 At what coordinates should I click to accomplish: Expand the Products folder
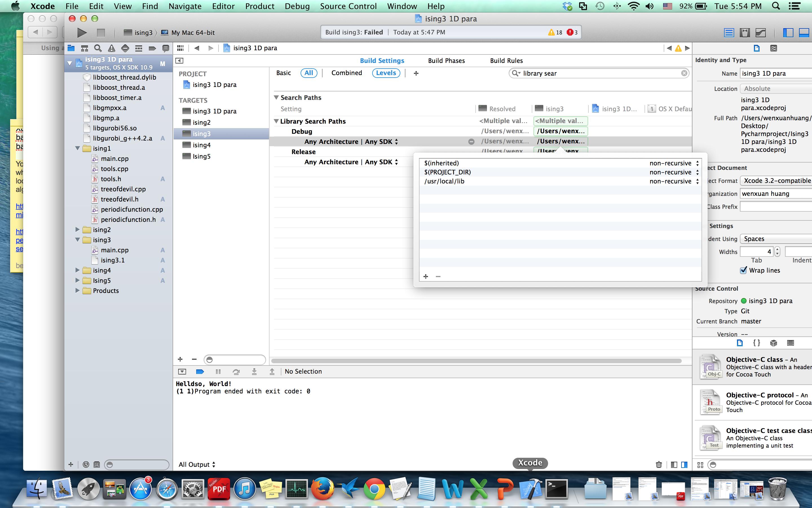78,290
